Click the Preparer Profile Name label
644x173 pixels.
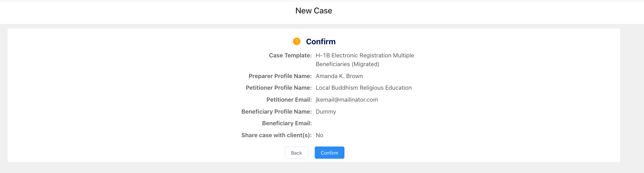280,76
